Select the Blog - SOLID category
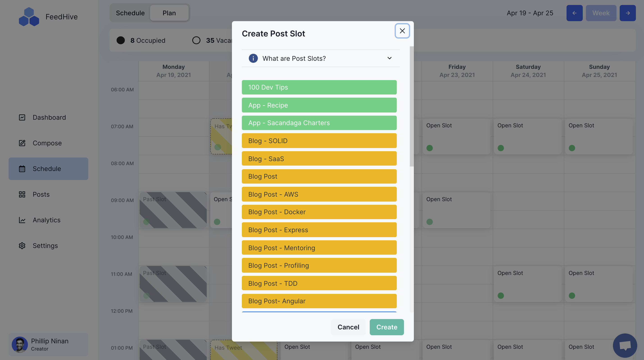Screen dimensions: 644x360 pyautogui.click(x=319, y=141)
